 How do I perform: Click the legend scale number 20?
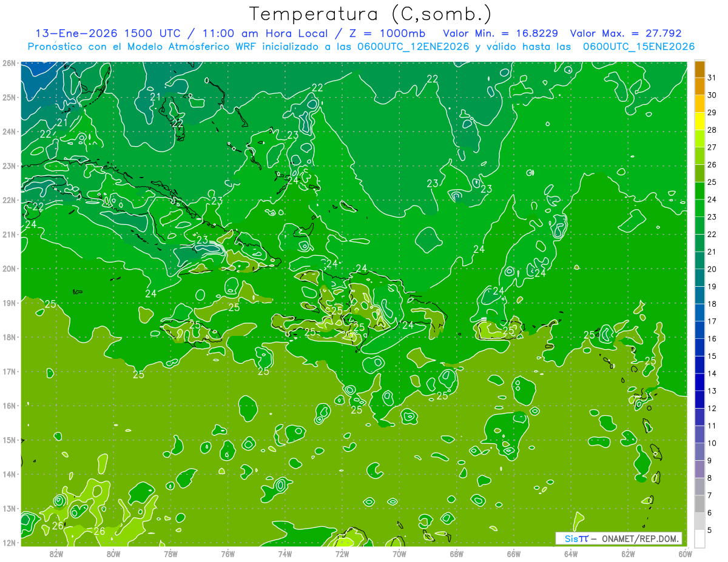coord(712,269)
